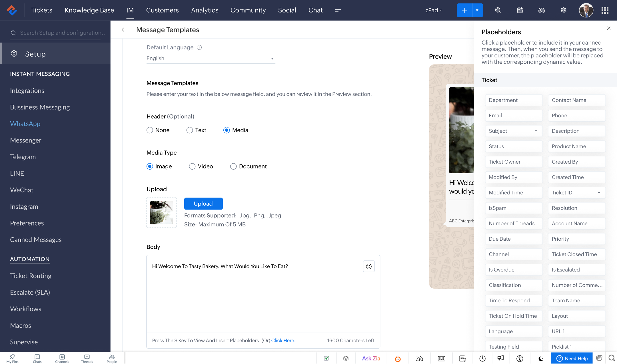Open the global search magnifier icon
Screen dimensions: 617x364
coord(498,10)
